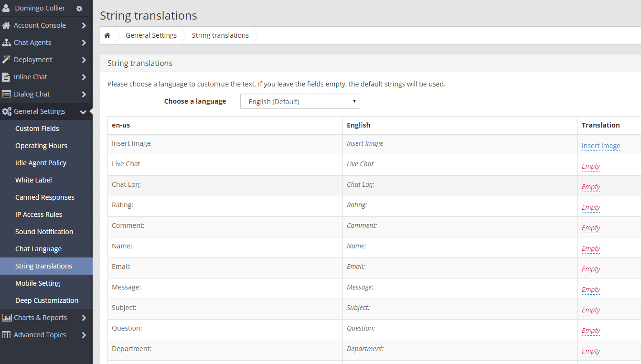Screen dimensions: 641x364
Task: Click the General Settings gear icon
Action: click(x=7, y=111)
